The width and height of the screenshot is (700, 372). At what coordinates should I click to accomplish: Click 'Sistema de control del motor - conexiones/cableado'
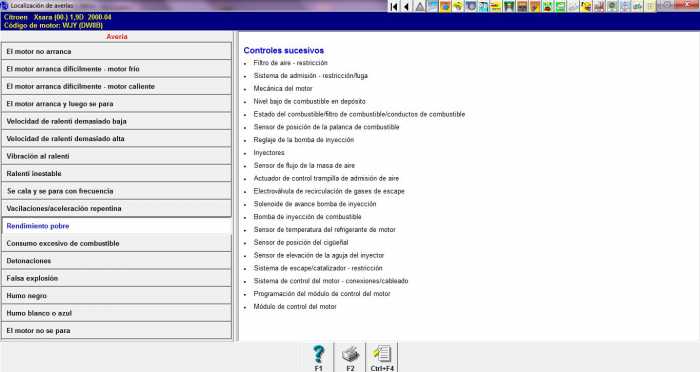[331, 281]
